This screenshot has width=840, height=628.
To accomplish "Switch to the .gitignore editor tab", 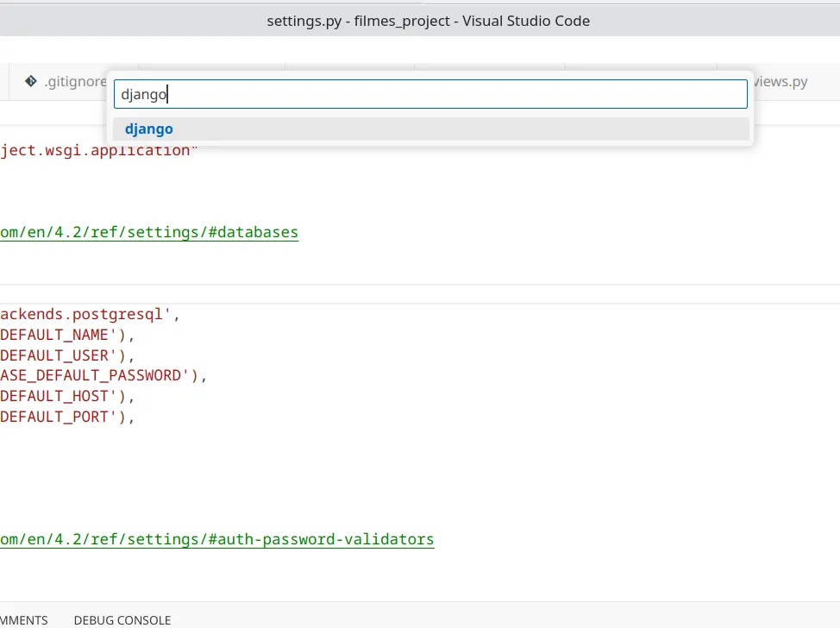I will point(66,81).
